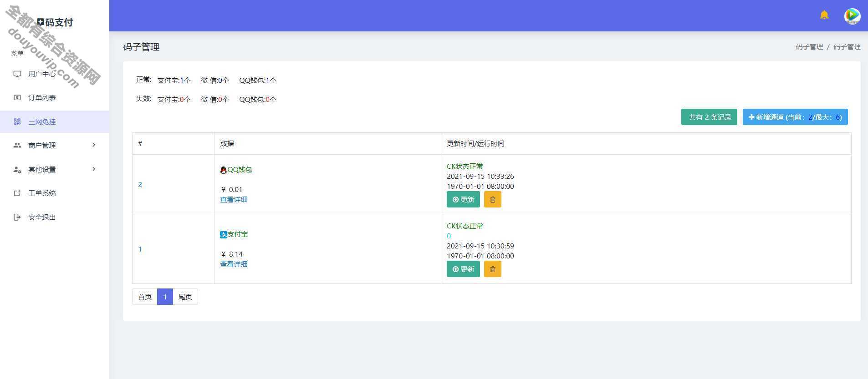
Task: Click row ID 2 link
Action: [x=140, y=184]
